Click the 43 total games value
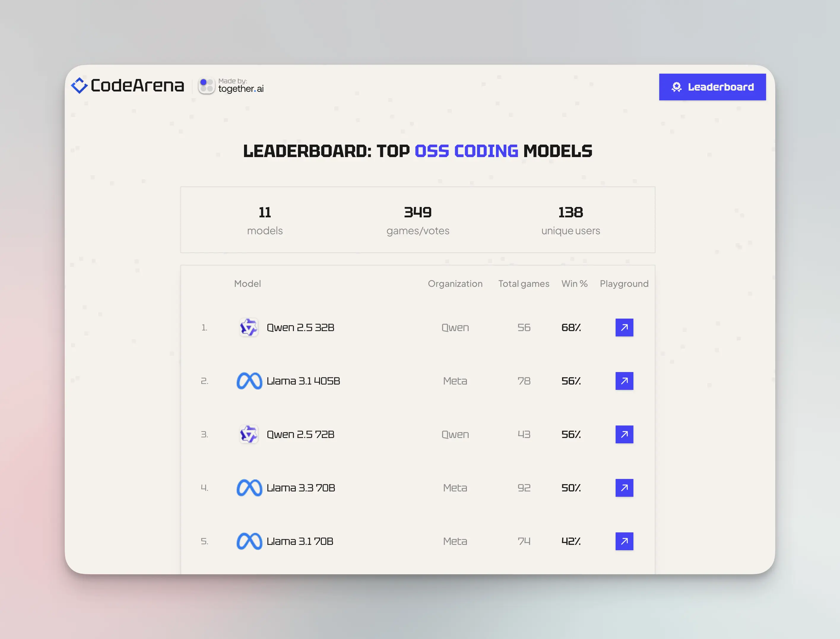 tap(524, 434)
